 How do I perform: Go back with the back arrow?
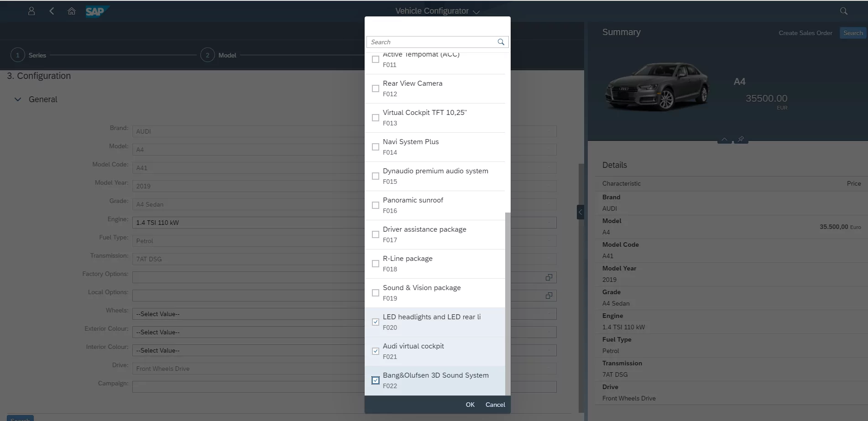coord(52,11)
